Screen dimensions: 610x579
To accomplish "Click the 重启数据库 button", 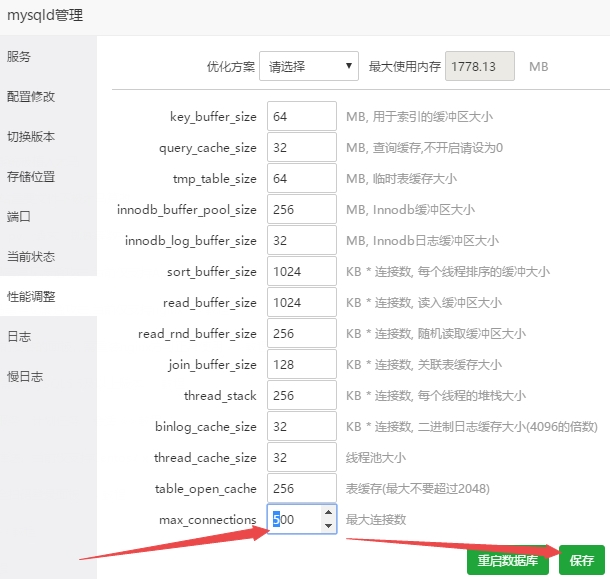I will 508,560.
